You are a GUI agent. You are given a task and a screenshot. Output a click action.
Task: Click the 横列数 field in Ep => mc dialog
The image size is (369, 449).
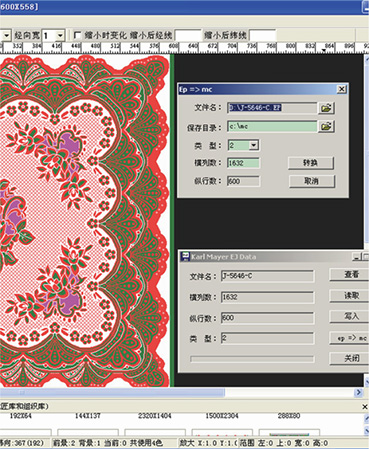tap(243, 163)
